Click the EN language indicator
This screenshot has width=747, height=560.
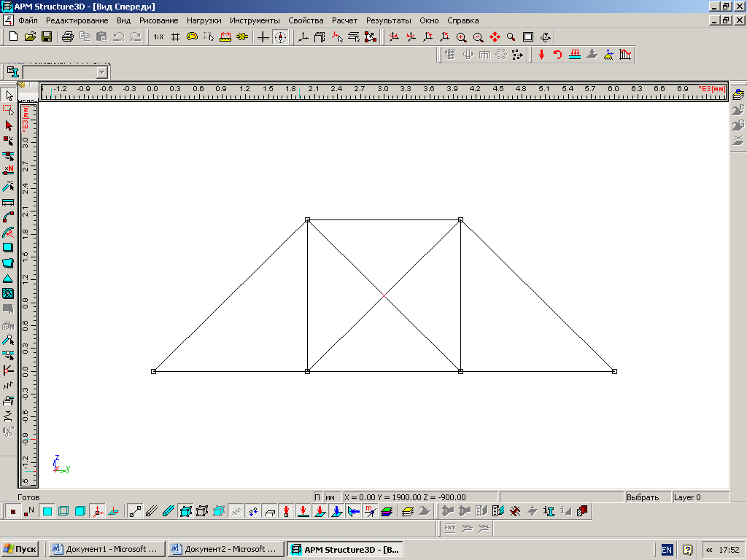click(667, 550)
